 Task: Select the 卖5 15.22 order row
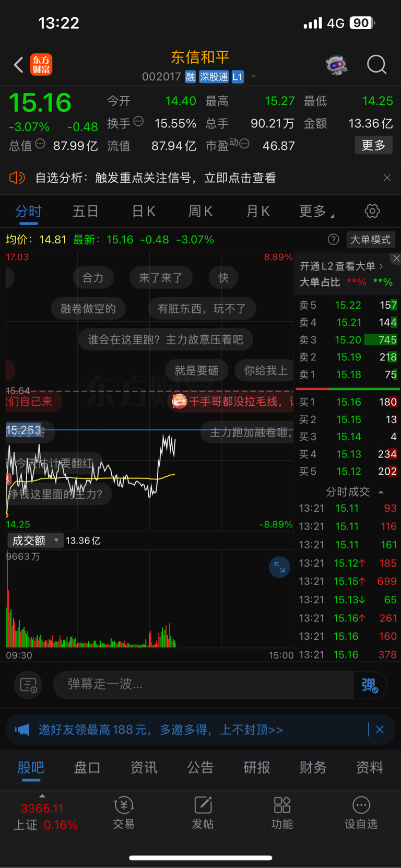(348, 306)
